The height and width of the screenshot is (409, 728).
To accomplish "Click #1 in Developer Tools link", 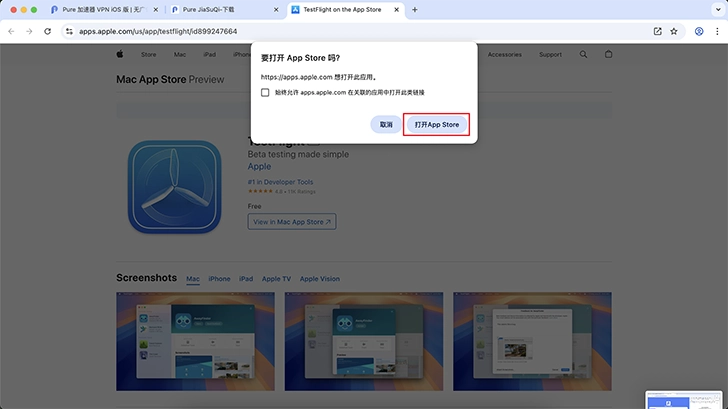I will (x=280, y=182).
